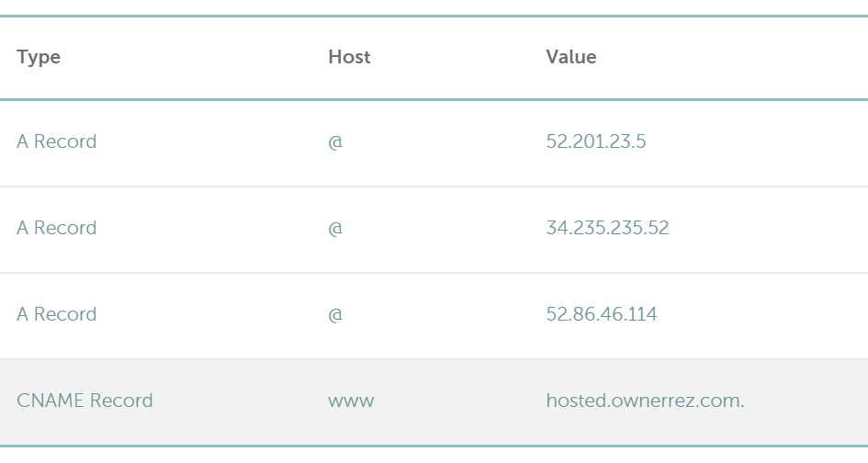868x463 pixels.
Task: Click the value hosted.ownerrez.com.
Action: click(x=645, y=401)
